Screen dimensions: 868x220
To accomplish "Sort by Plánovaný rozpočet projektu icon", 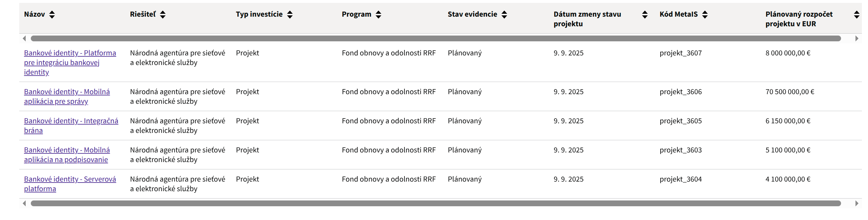I will click(856, 14).
